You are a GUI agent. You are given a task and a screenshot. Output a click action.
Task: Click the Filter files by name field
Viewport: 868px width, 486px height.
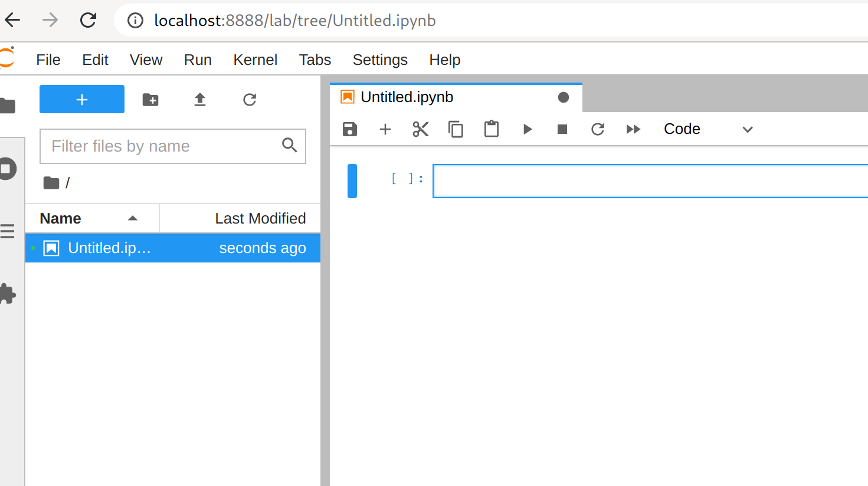pyautogui.click(x=172, y=146)
